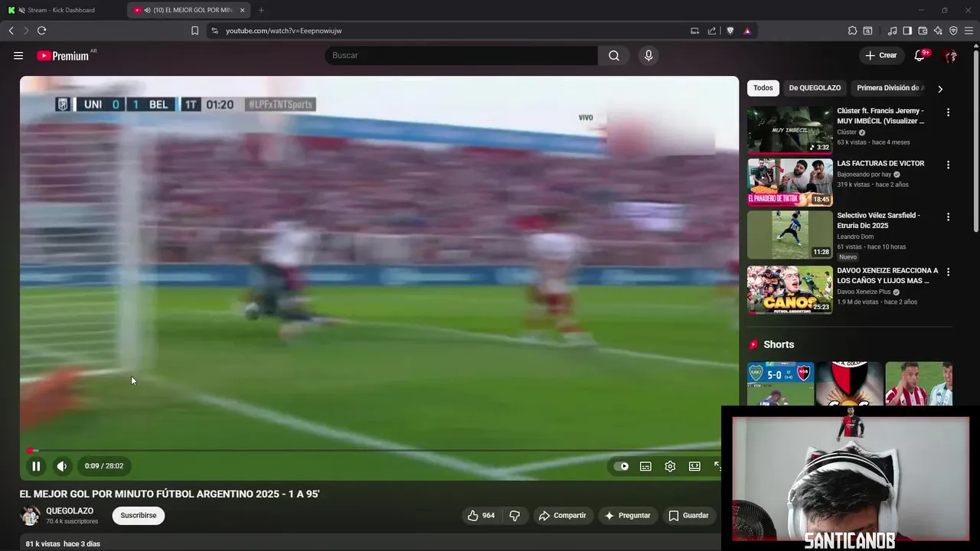The width and height of the screenshot is (980, 551).
Task: Dislike this video
Action: tap(514, 516)
